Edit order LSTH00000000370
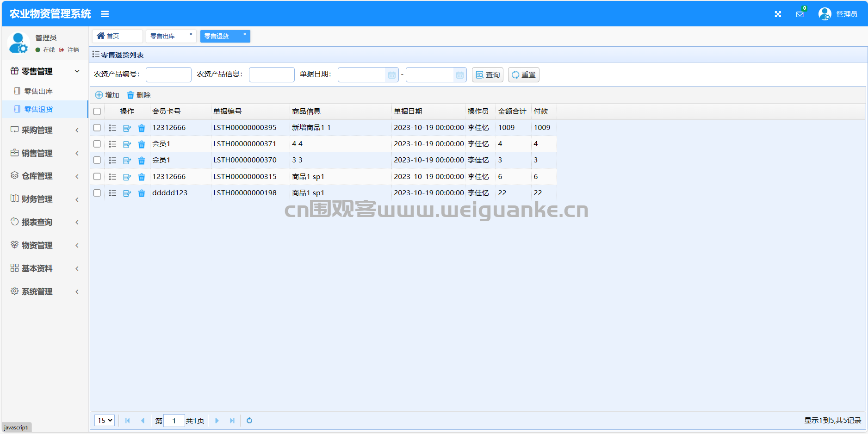Image resolution: width=868 pixels, height=434 pixels. click(127, 161)
